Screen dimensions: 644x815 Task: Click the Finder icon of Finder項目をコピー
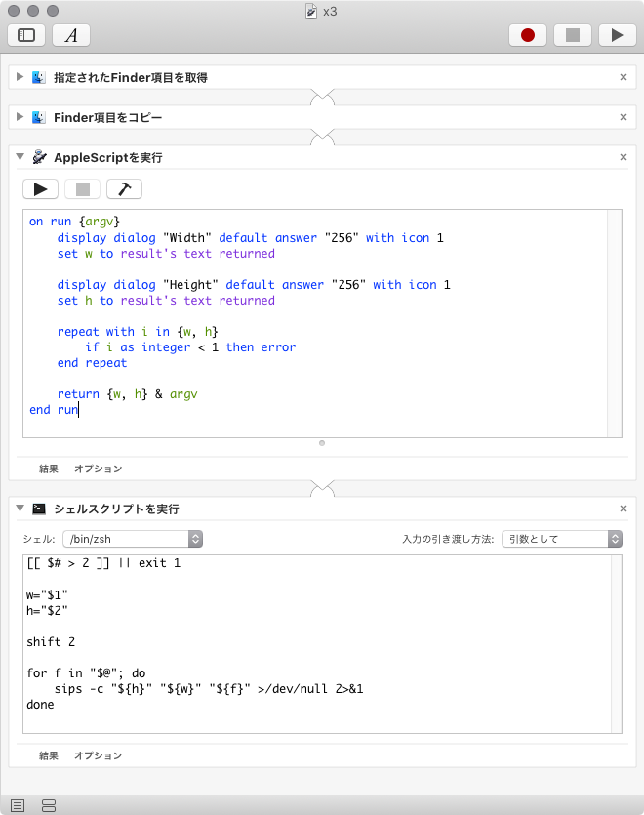point(38,117)
